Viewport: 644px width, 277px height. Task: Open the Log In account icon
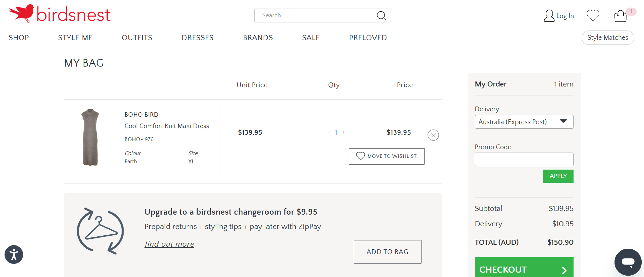[x=549, y=16]
